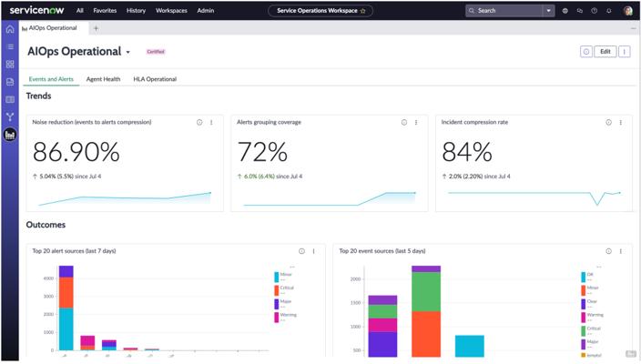Viewport: 641px width, 364px height.
Task: Open the help question mark icon
Action: coord(594,11)
